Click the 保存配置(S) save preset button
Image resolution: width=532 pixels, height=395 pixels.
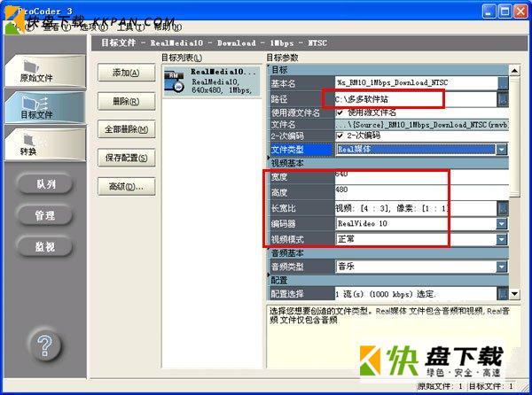coord(126,158)
